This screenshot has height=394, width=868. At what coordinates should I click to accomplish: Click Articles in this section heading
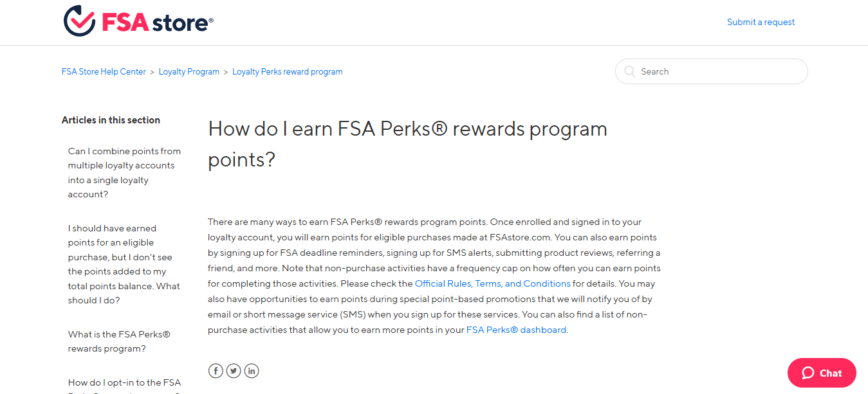point(111,120)
